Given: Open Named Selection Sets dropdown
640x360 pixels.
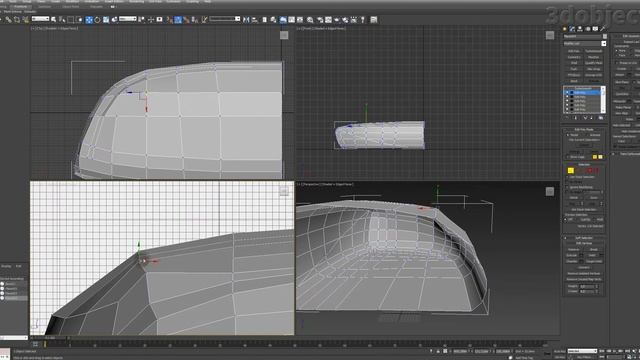Looking at the screenshot, I should pyautogui.click(x=225, y=19).
